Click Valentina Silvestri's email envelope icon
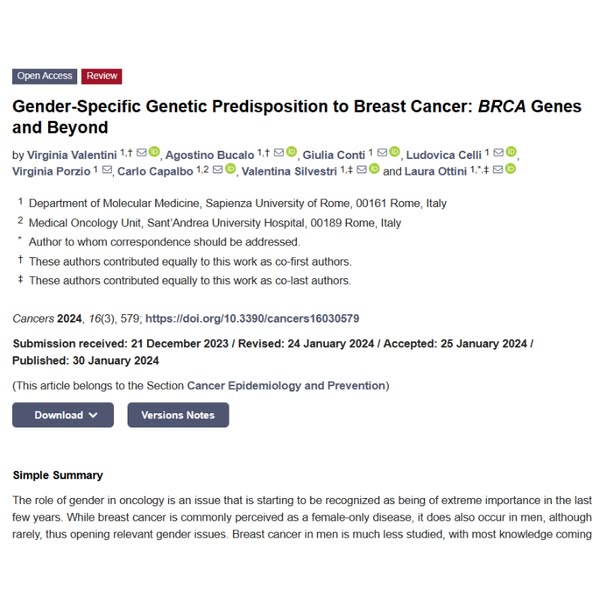 click(x=360, y=170)
